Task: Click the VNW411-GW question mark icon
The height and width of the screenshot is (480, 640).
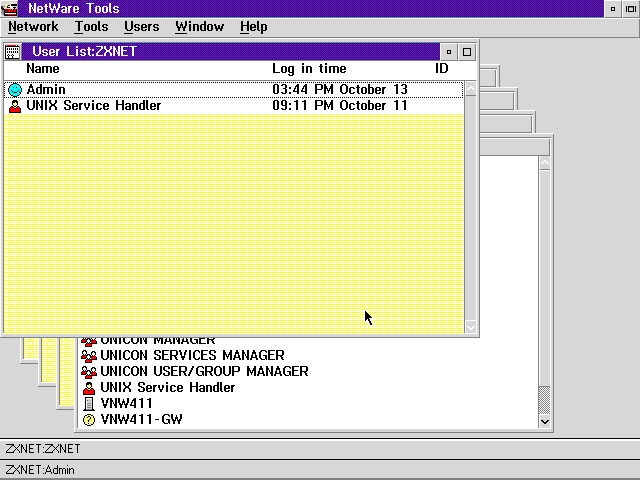Action: point(89,420)
